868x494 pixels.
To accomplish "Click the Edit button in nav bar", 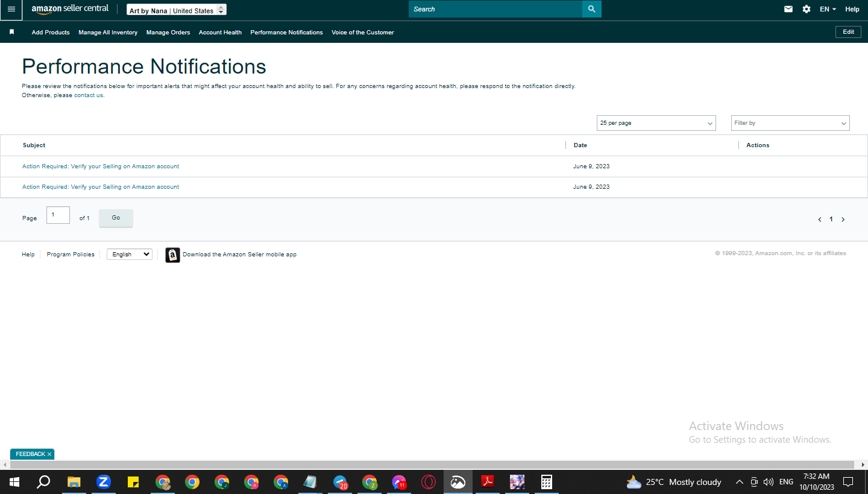I will [x=848, y=32].
